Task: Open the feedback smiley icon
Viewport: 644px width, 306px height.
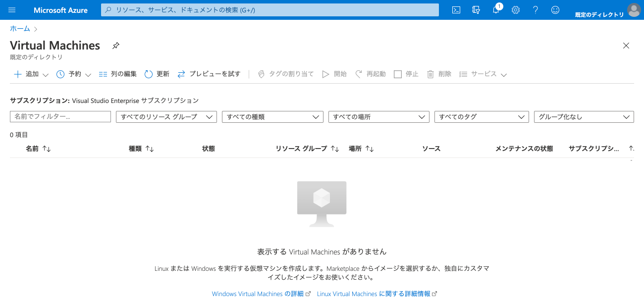Action: point(555,10)
